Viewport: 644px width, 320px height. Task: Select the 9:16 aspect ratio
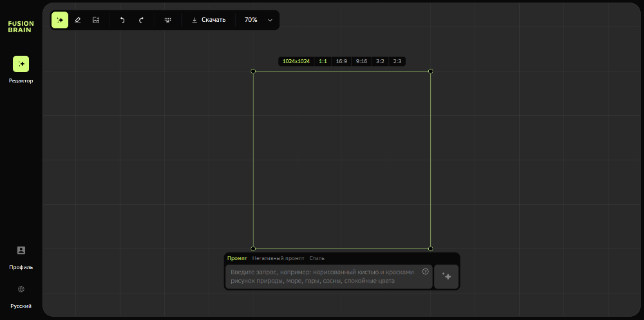361,61
